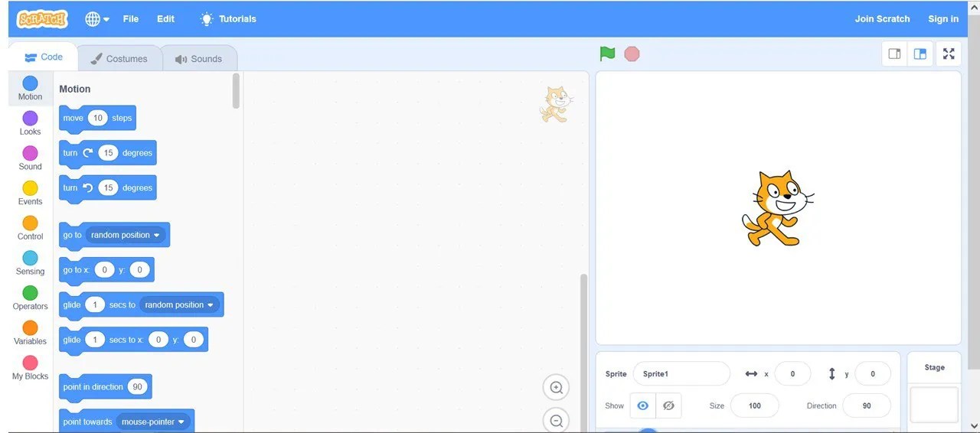The height and width of the screenshot is (433, 980).
Task: Switch to the Costumes tab
Action: tap(119, 59)
